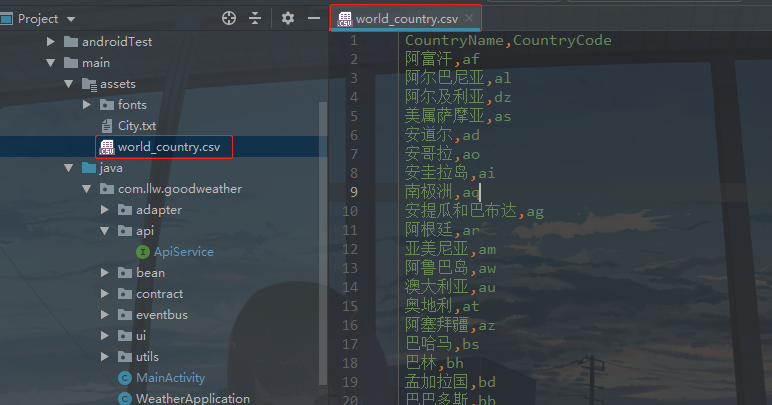Image resolution: width=772 pixels, height=405 pixels.
Task: Close the world_country.csv editor tab
Action: pyautogui.click(x=469, y=18)
